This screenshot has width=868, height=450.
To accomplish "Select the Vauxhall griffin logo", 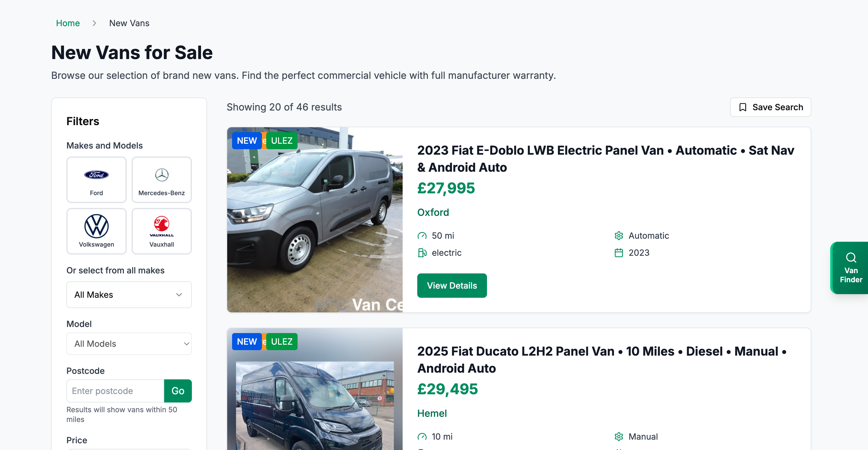I will (x=161, y=224).
